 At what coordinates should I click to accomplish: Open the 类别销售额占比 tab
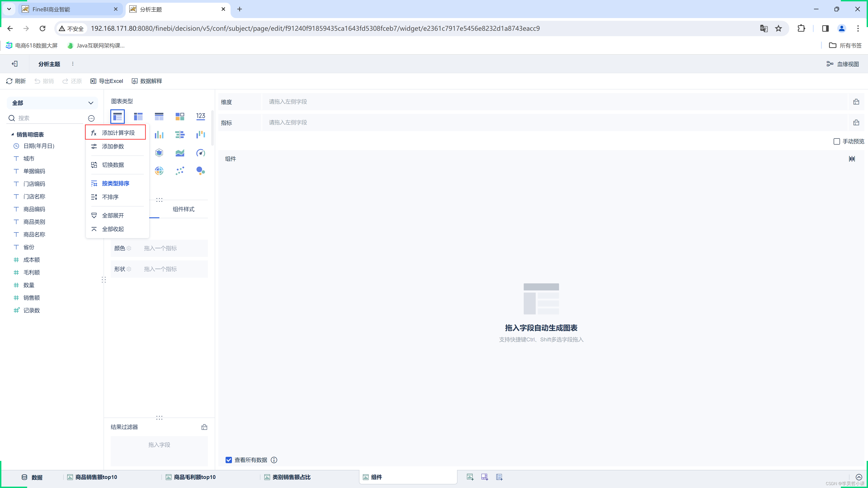coord(287,477)
